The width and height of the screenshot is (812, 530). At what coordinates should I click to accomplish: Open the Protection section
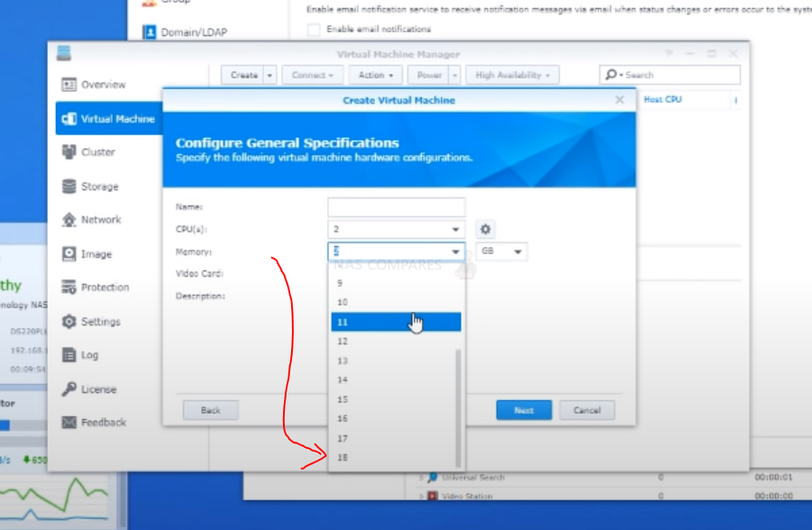tap(96, 287)
